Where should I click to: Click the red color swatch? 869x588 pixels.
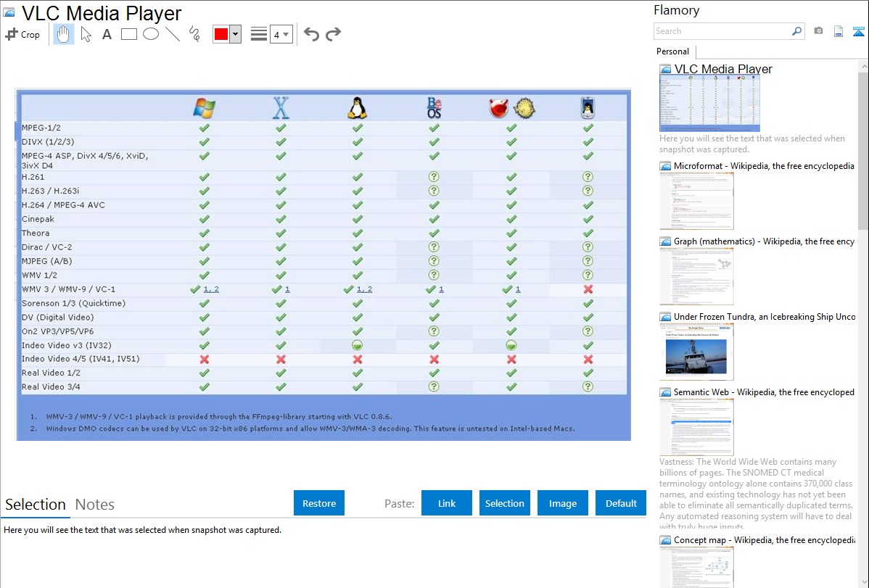221,34
